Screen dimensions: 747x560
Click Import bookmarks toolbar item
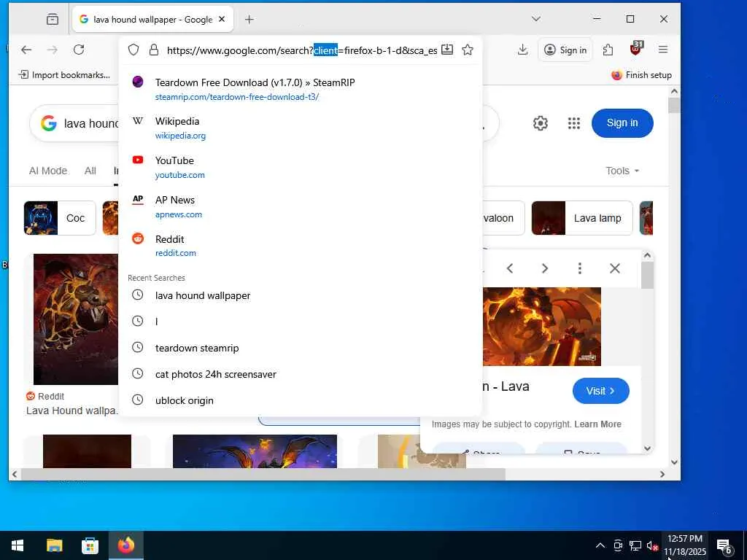coord(64,75)
